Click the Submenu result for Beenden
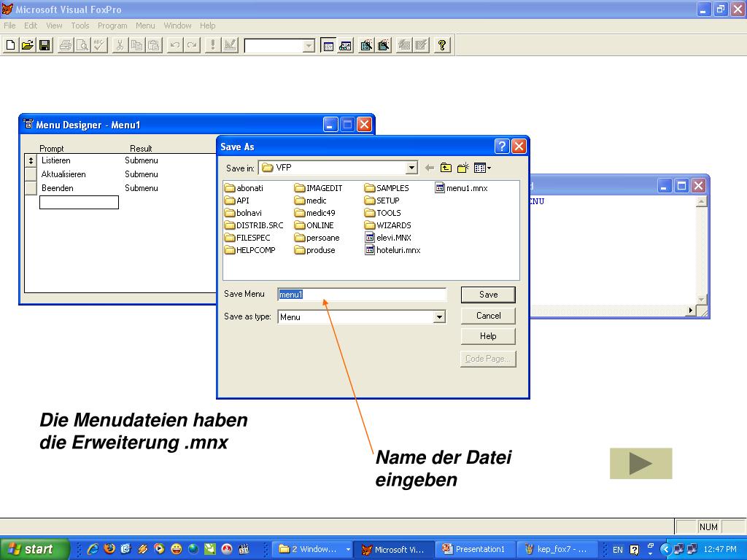Viewport: 747px width, 560px height. coord(142,188)
